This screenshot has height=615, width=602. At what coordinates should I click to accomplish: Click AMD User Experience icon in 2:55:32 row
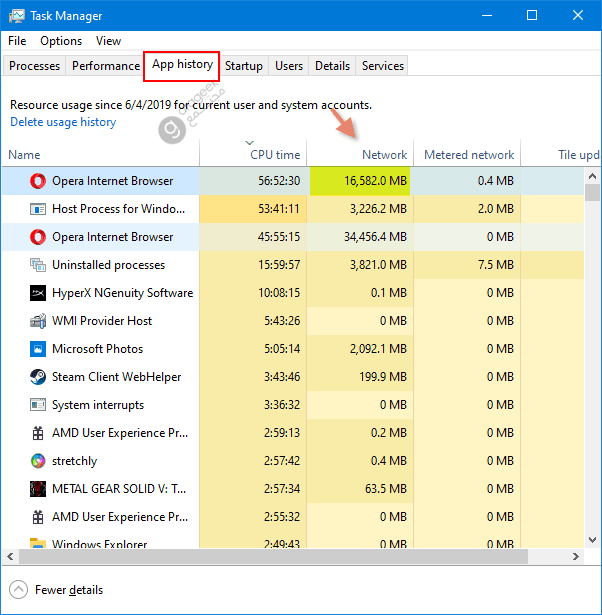point(38,517)
